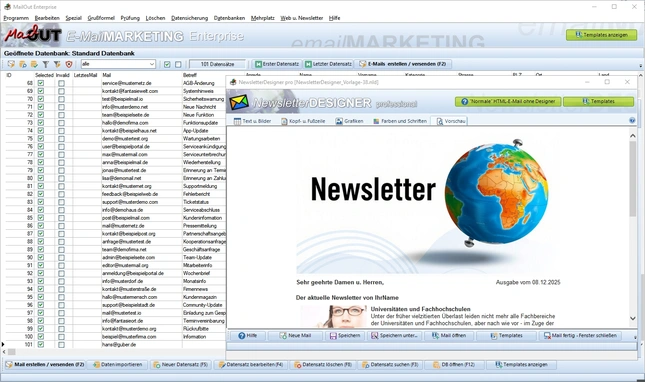Click Templates anzeigen button in top banner
The width and height of the screenshot is (645, 382).
pos(601,35)
